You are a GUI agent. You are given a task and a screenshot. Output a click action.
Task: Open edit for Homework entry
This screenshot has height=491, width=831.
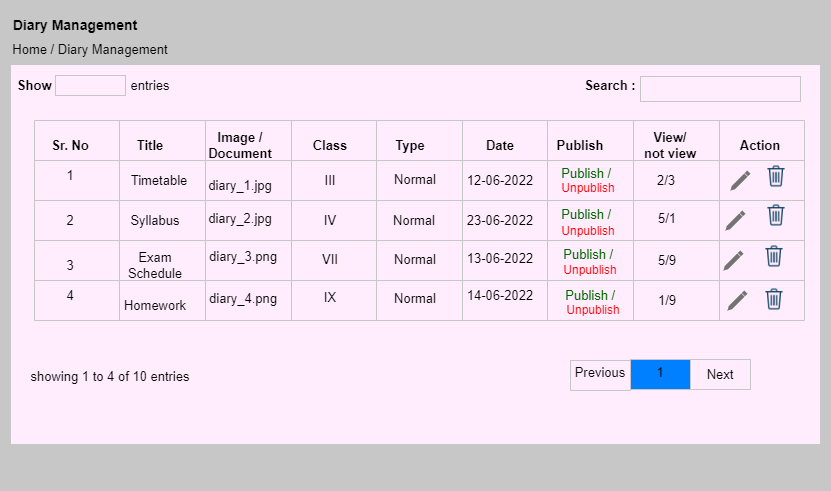(x=737, y=301)
